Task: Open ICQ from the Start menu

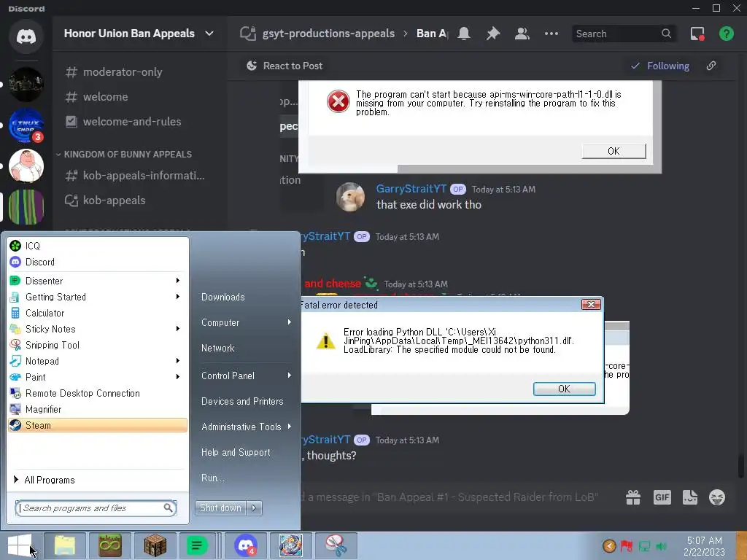Action: click(x=98, y=246)
